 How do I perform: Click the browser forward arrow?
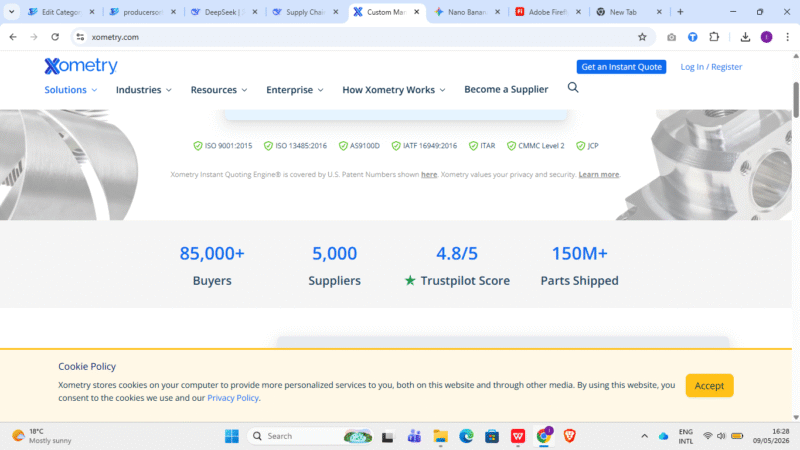click(x=34, y=37)
